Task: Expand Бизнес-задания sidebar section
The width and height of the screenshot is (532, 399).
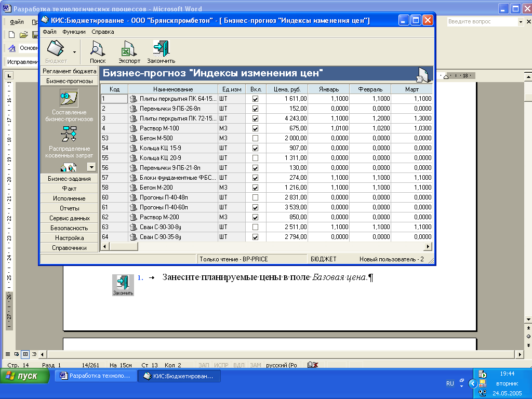Action: [x=69, y=179]
